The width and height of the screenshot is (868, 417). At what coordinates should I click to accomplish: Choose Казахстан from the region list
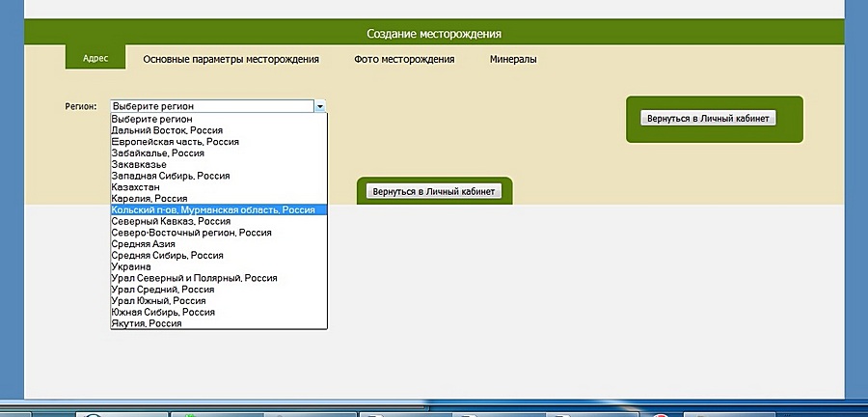219,187
